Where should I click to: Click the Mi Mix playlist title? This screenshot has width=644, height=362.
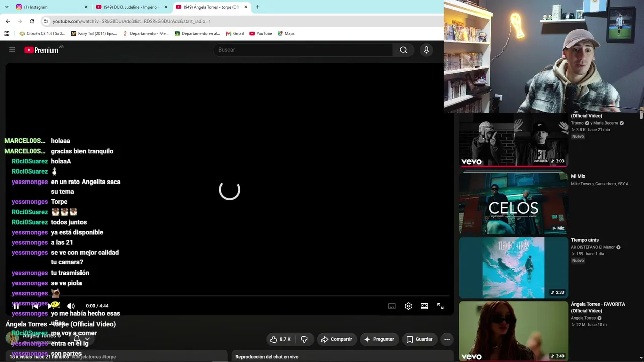point(578,176)
